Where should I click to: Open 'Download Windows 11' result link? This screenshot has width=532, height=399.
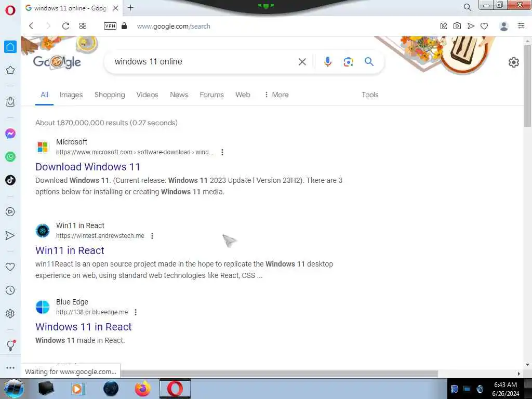pos(87,167)
